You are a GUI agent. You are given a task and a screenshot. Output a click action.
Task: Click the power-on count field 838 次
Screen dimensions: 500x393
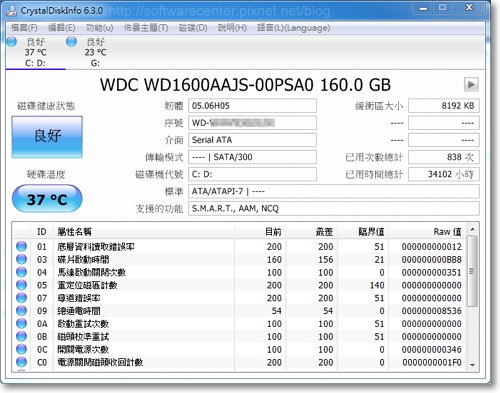pos(444,157)
